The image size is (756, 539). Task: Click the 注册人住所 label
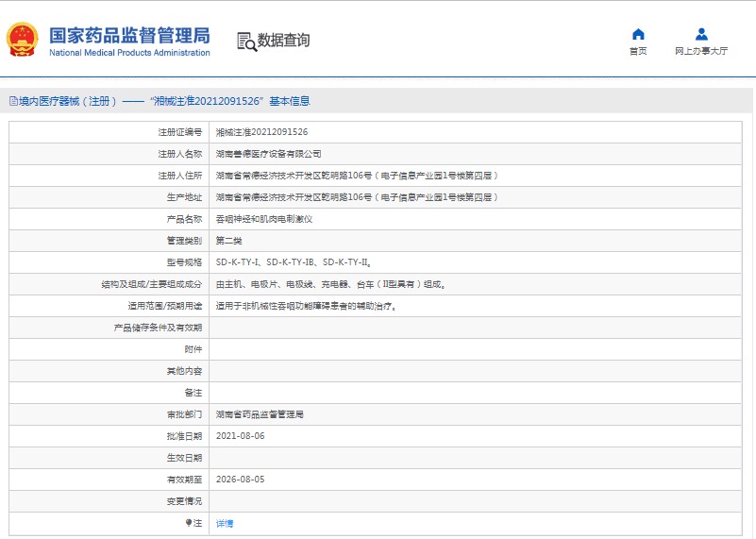pyautogui.click(x=180, y=176)
